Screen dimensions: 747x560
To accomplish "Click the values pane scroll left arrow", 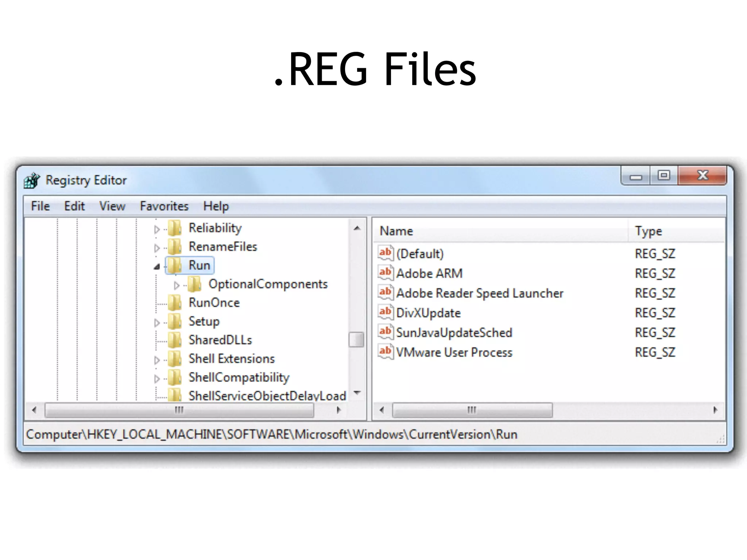I will (x=382, y=410).
